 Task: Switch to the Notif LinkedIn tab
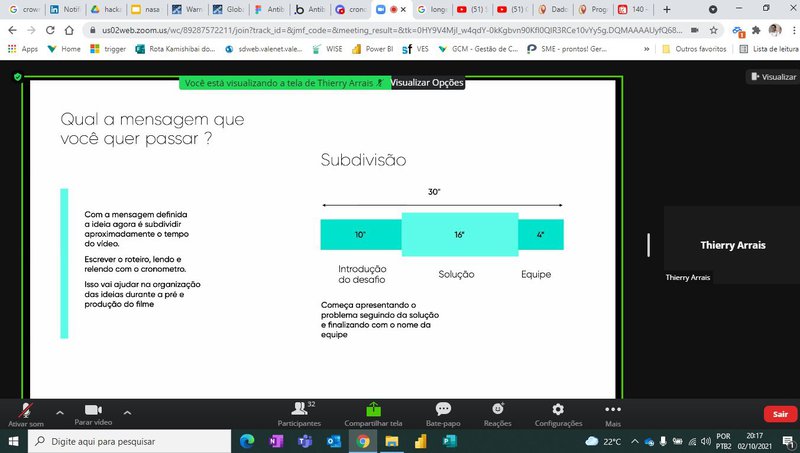(65, 9)
